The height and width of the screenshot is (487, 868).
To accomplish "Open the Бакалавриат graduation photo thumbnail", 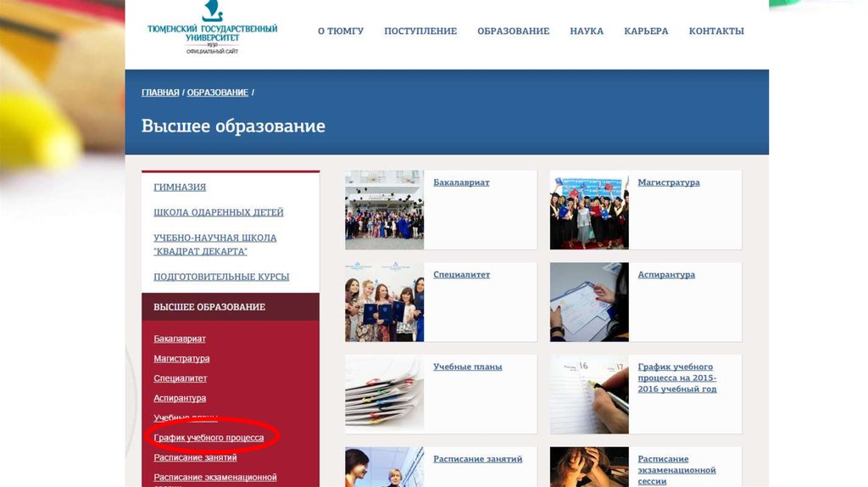I will [384, 210].
